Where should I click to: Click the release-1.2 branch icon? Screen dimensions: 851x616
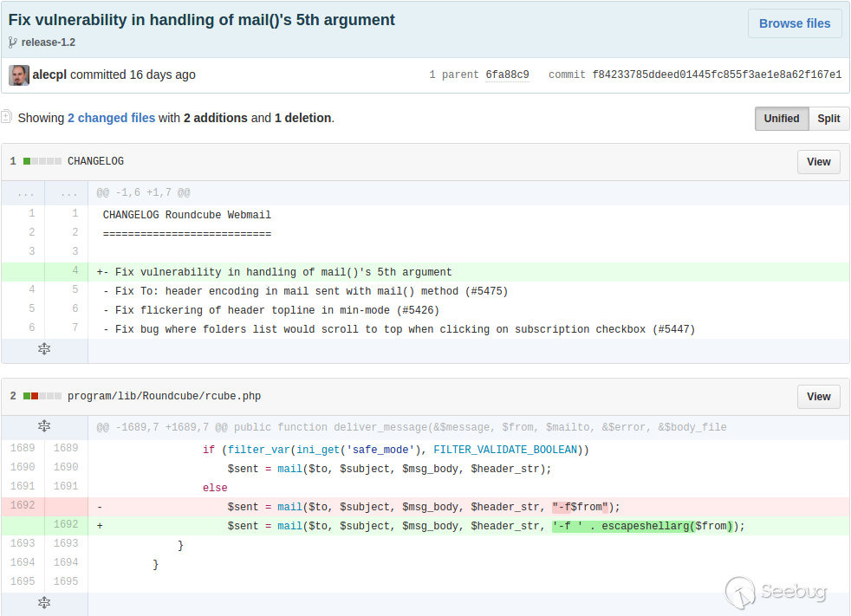[x=13, y=42]
